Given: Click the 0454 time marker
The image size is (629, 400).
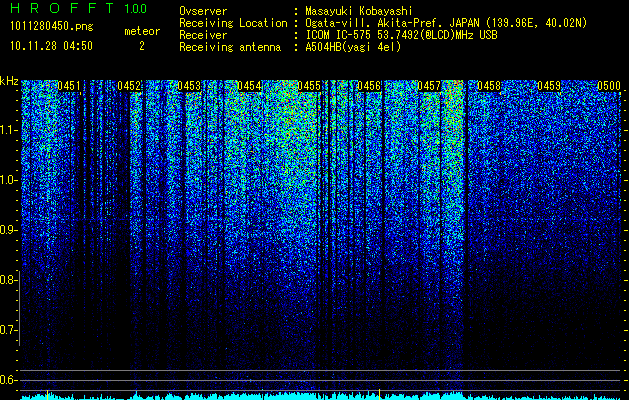Looking at the screenshot, I should pyautogui.click(x=249, y=86).
